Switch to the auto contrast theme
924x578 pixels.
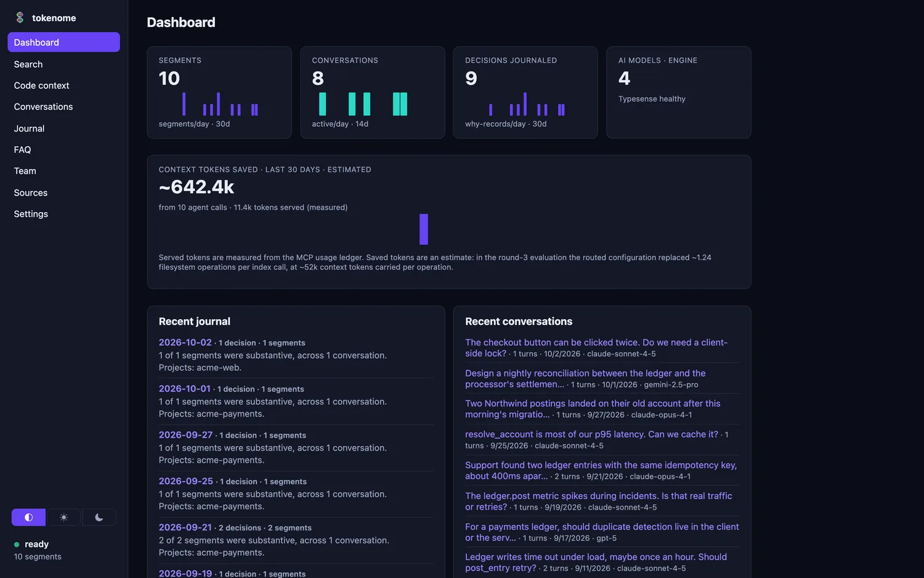click(x=28, y=518)
